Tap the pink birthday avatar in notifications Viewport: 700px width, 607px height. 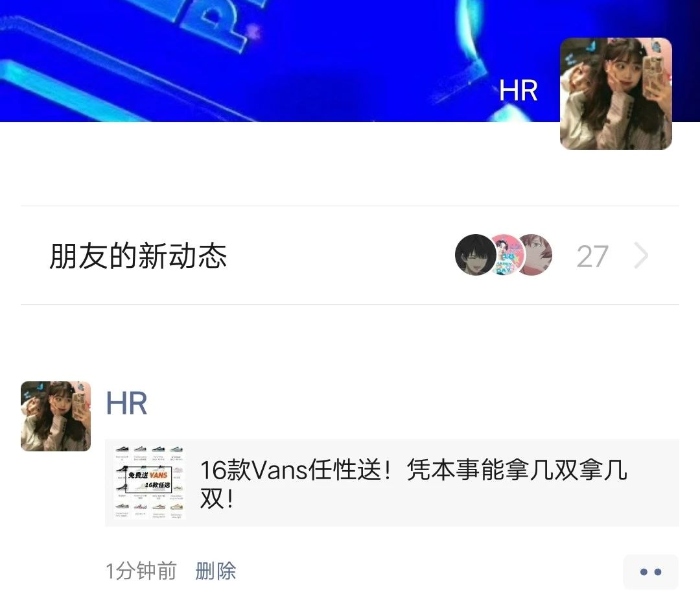(x=507, y=255)
